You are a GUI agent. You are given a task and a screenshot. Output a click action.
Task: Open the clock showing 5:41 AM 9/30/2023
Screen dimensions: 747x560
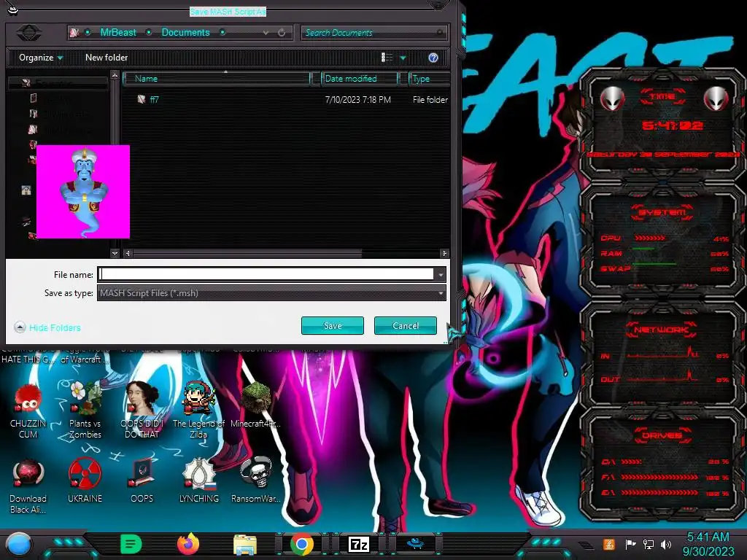[708, 544]
